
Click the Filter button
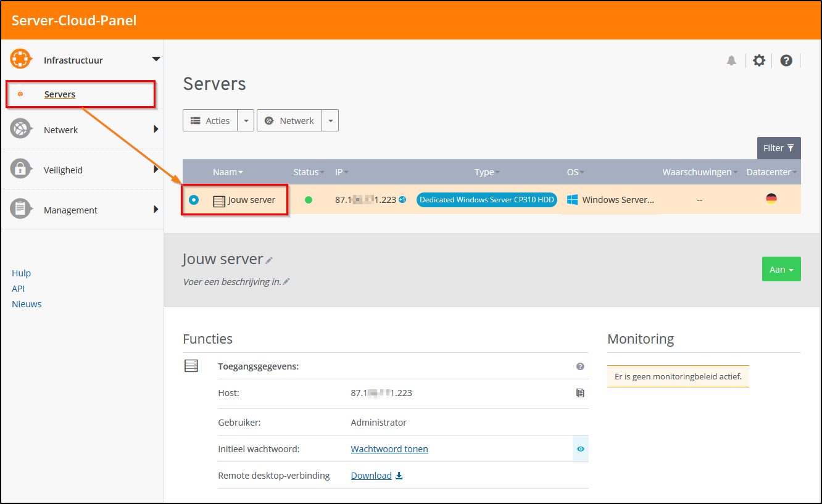(x=778, y=148)
